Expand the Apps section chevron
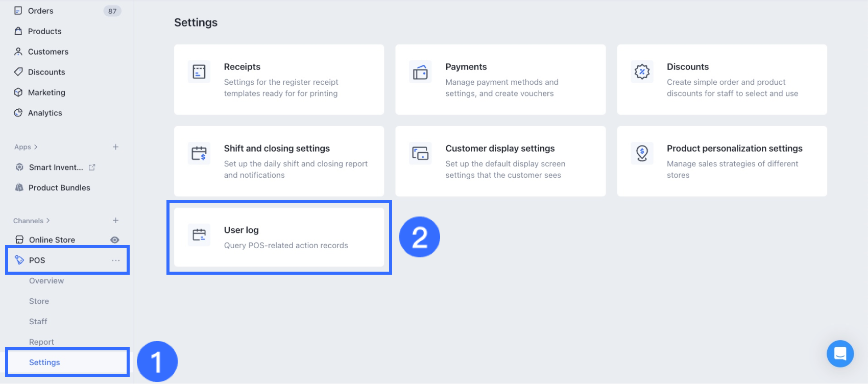 point(36,147)
